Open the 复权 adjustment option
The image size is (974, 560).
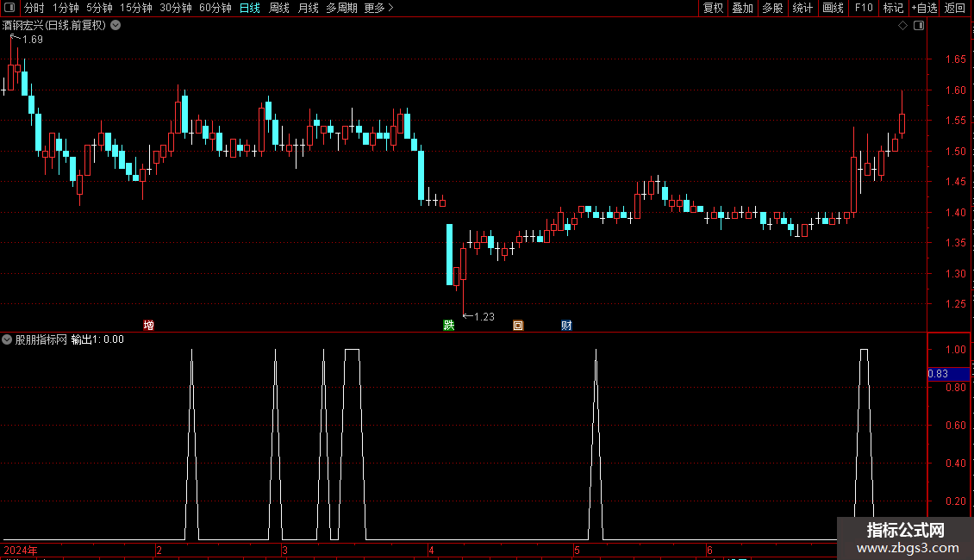[713, 8]
